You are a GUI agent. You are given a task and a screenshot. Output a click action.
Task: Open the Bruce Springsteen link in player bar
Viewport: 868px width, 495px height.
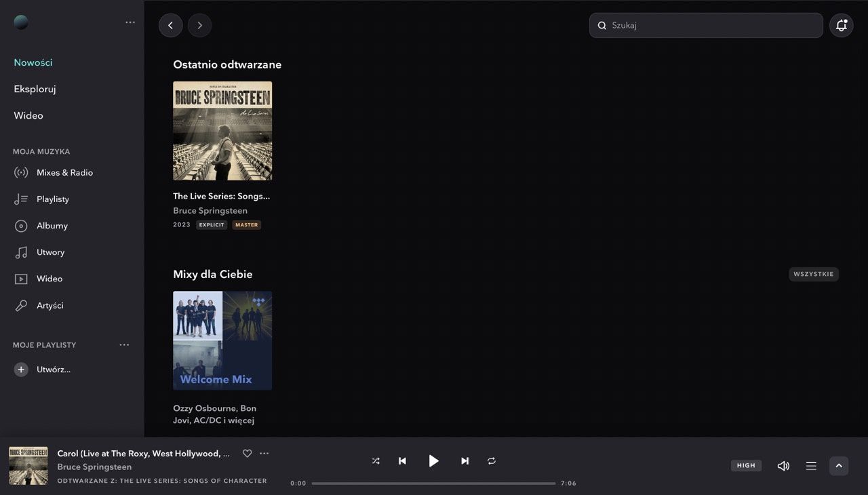click(94, 467)
